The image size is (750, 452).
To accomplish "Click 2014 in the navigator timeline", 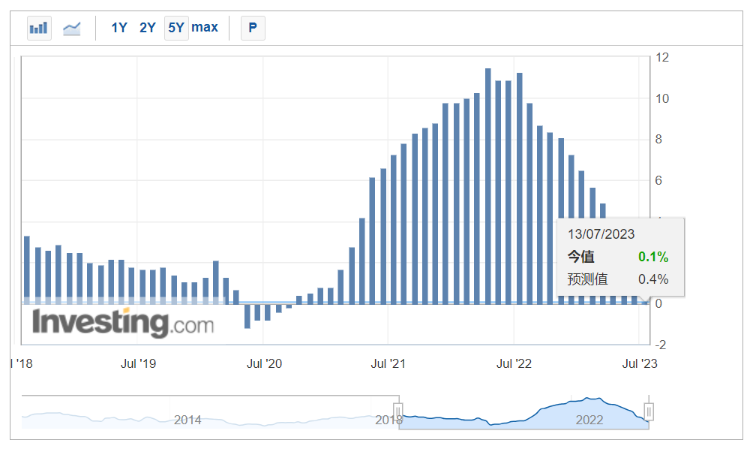I will [188, 420].
